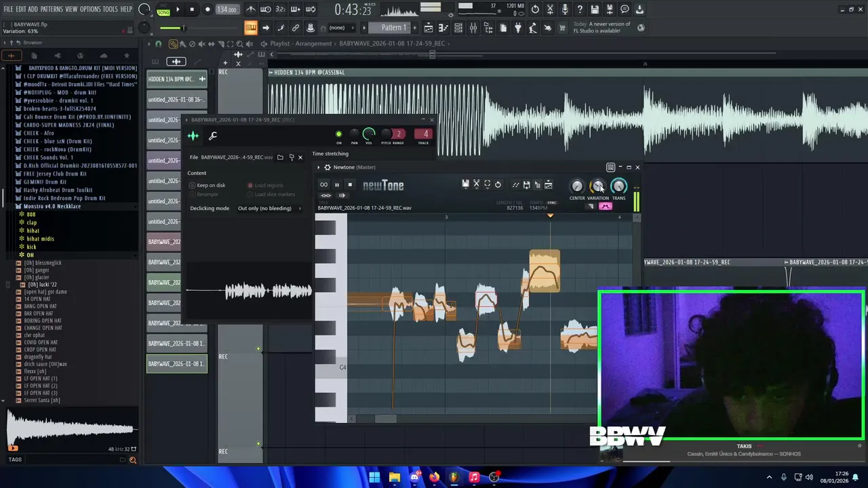Toggle the playlist view icon
The image size is (868, 488).
tap(429, 28)
